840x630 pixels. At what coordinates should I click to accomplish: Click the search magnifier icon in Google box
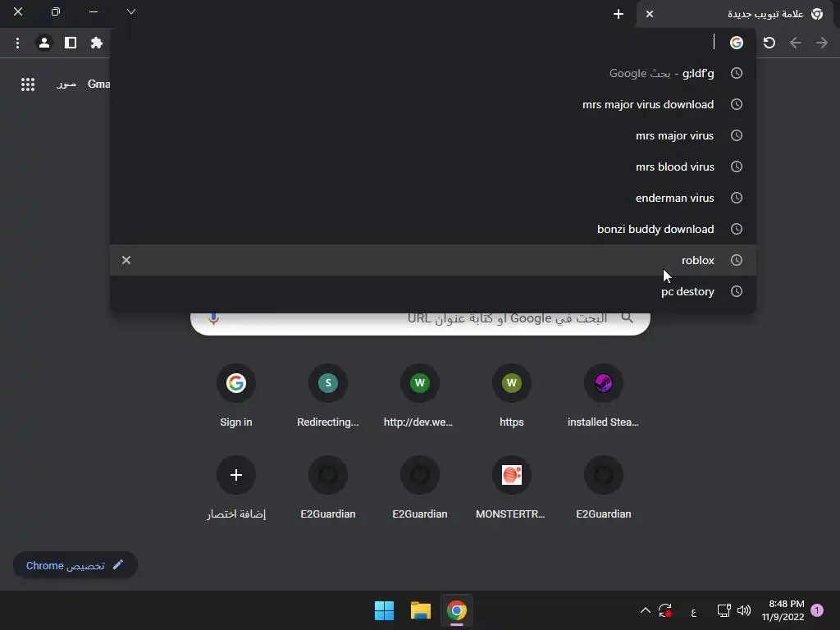click(627, 317)
